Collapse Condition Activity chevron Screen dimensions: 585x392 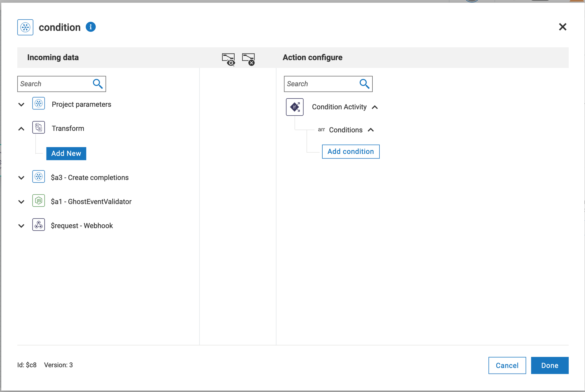pos(375,107)
